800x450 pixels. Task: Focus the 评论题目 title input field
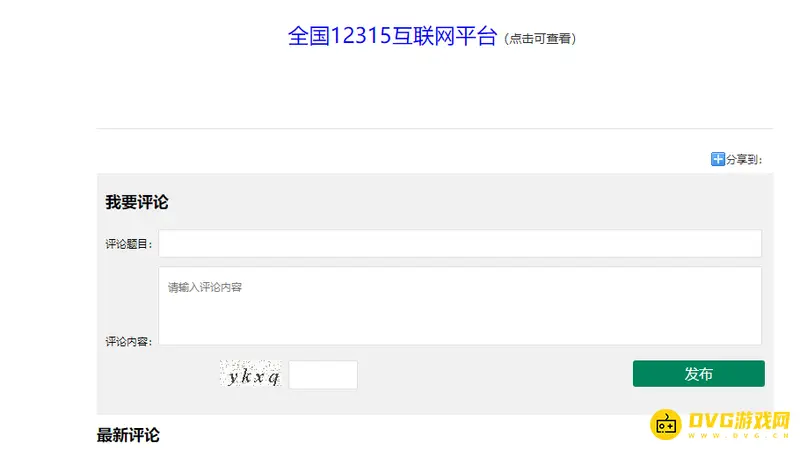pos(460,243)
